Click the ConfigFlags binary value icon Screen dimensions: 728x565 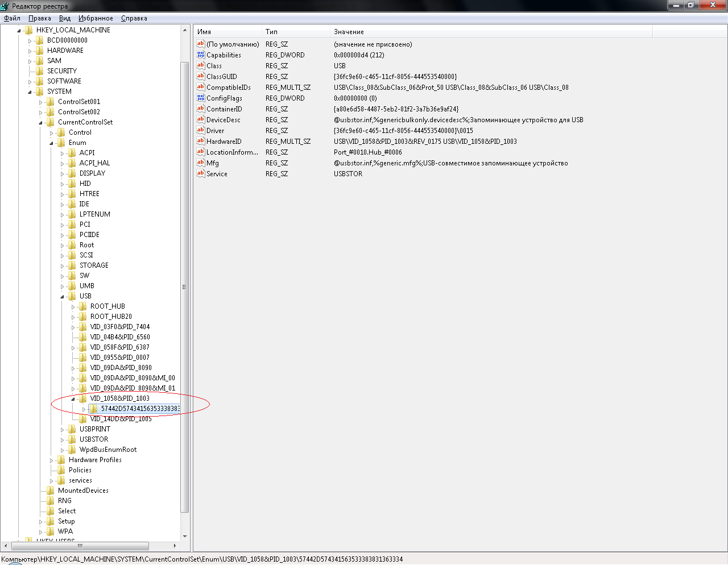point(200,98)
